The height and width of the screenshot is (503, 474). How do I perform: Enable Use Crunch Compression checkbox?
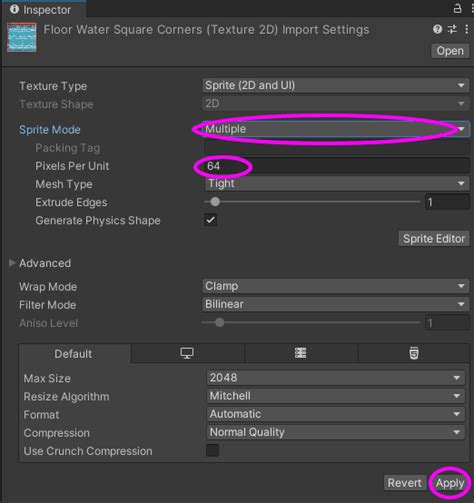tap(212, 450)
